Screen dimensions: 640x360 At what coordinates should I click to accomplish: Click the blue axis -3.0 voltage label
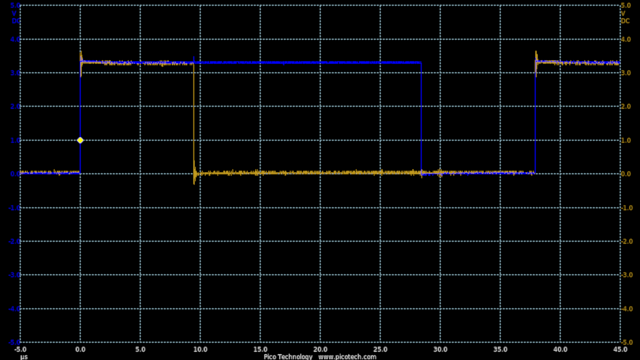click(x=14, y=275)
